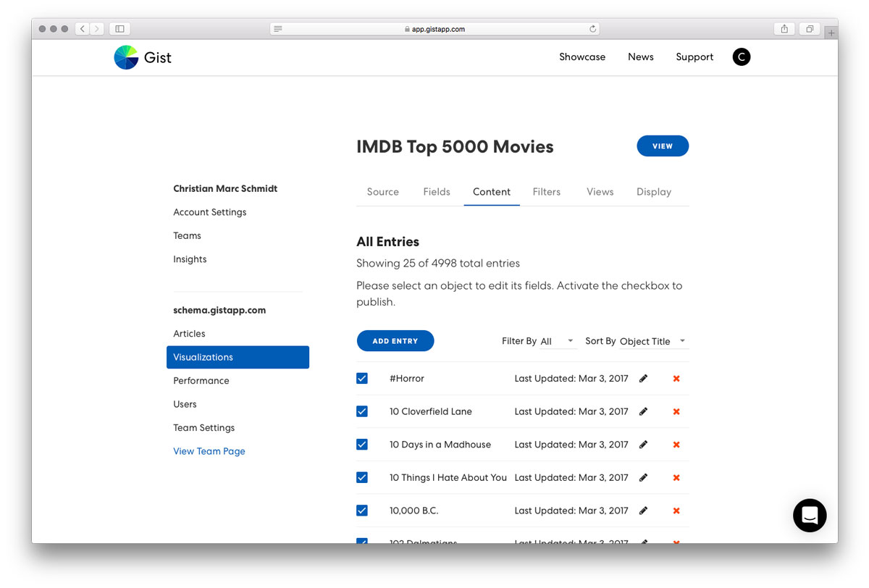The height and width of the screenshot is (588, 869).
Task: Delete the 10,000 B.C. entry
Action: coord(676,511)
